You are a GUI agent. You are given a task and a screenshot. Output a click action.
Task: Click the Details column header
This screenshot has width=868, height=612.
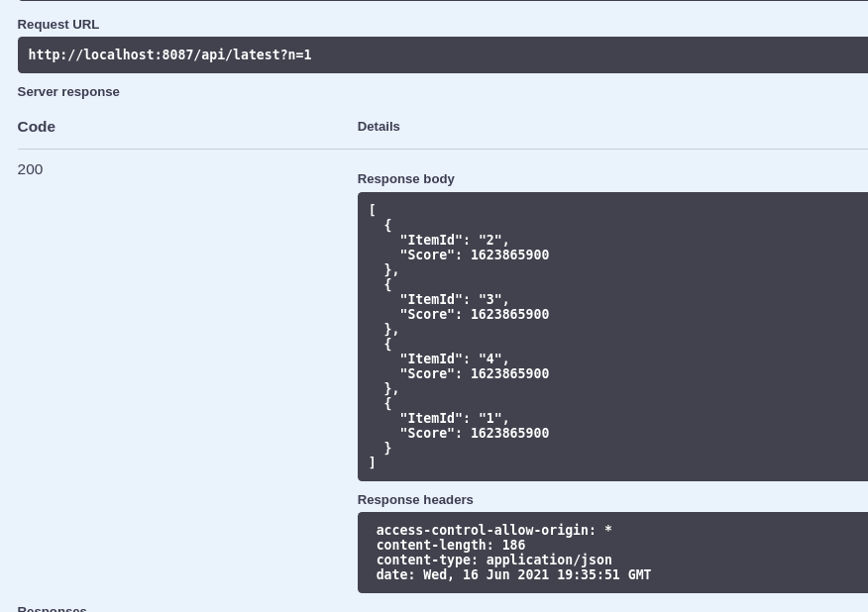coord(378,126)
